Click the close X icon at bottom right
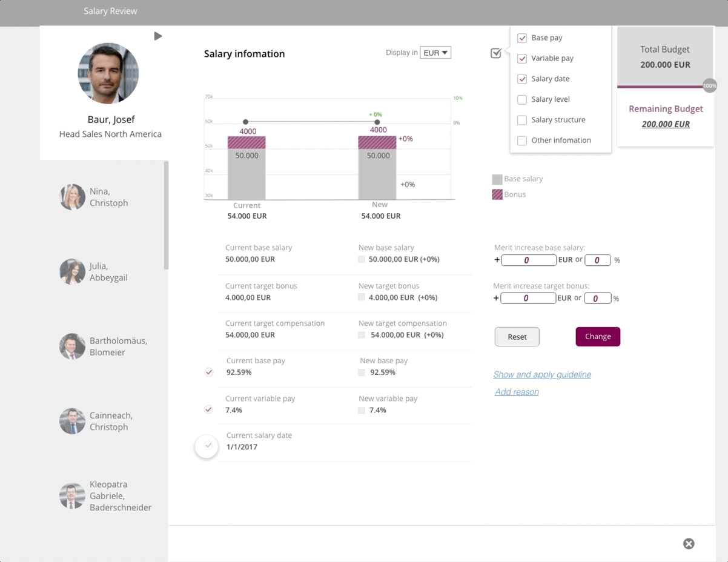Image resolution: width=728 pixels, height=562 pixels. pyautogui.click(x=689, y=544)
